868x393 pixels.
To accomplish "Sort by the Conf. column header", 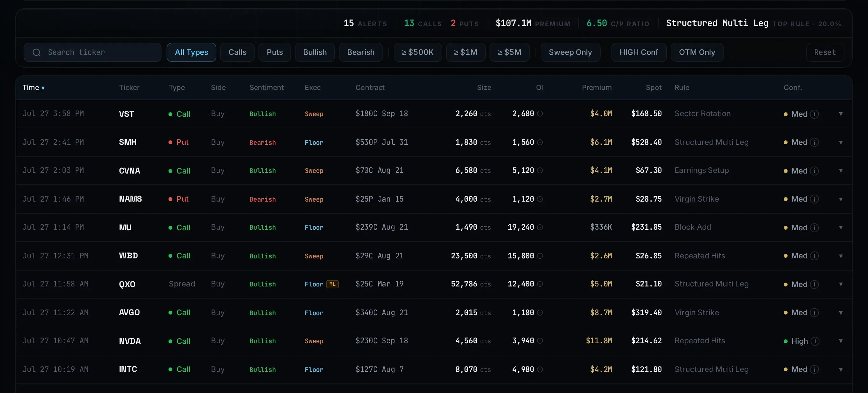I will point(792,87).
